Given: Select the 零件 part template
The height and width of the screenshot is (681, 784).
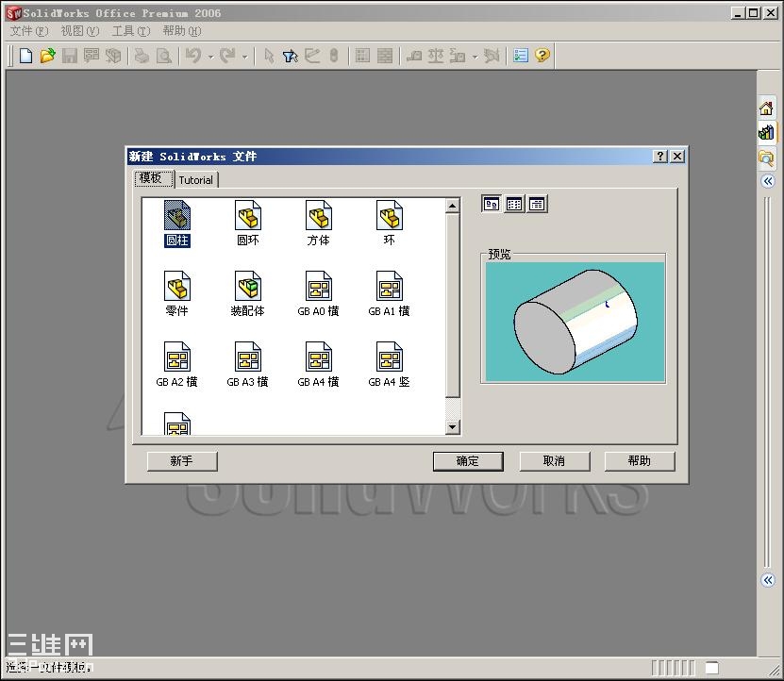Looking at the screenshot, I should [x=177, y=294].
